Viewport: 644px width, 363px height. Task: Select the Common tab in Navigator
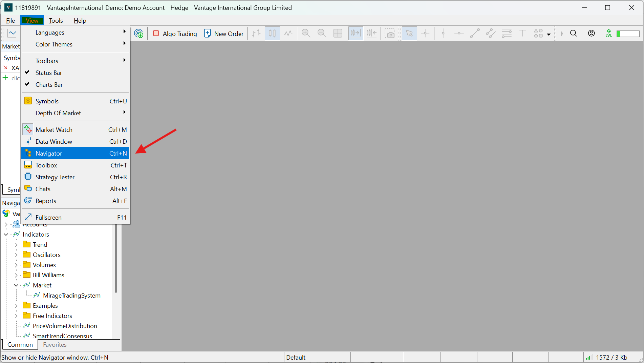click(20, 345)
